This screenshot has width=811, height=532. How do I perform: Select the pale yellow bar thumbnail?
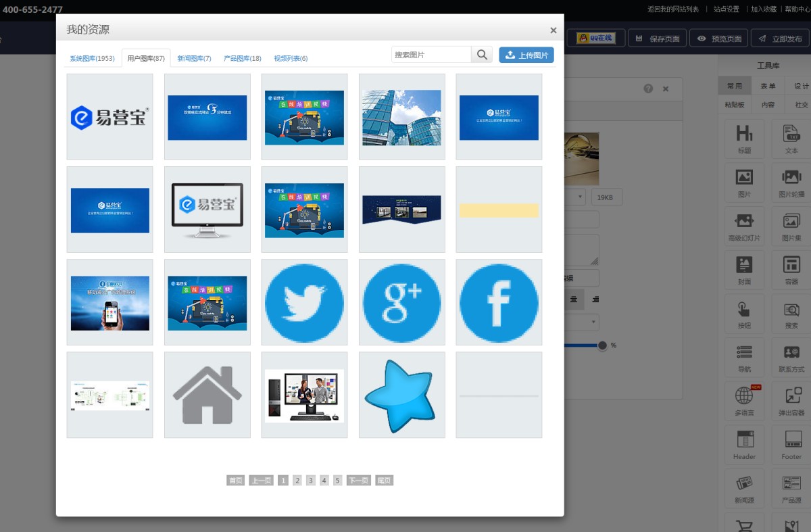tap(499, 210)
